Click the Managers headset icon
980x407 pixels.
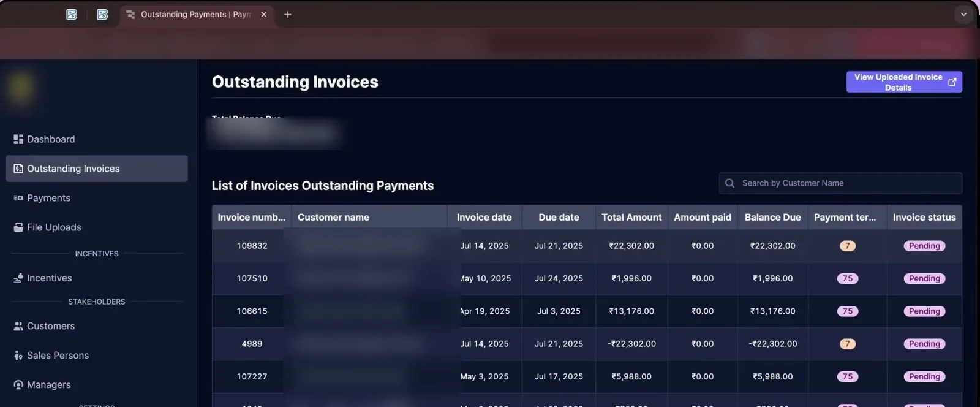tap(18, 385)
